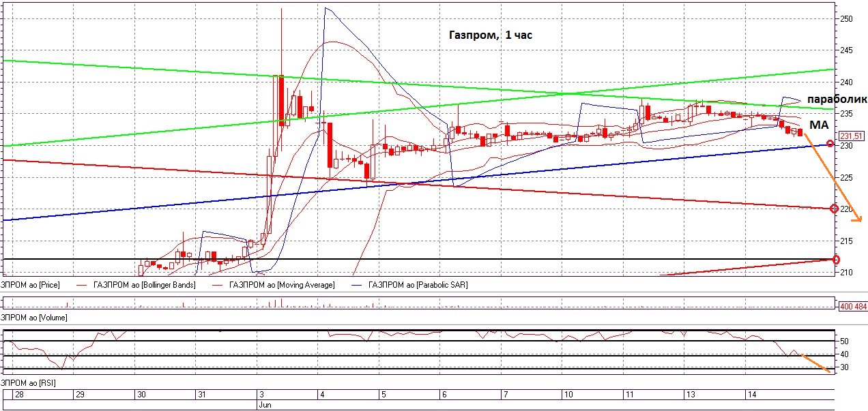Click the date label 29 on time axis
The image size is (868, 411).
tap(80, 395)
